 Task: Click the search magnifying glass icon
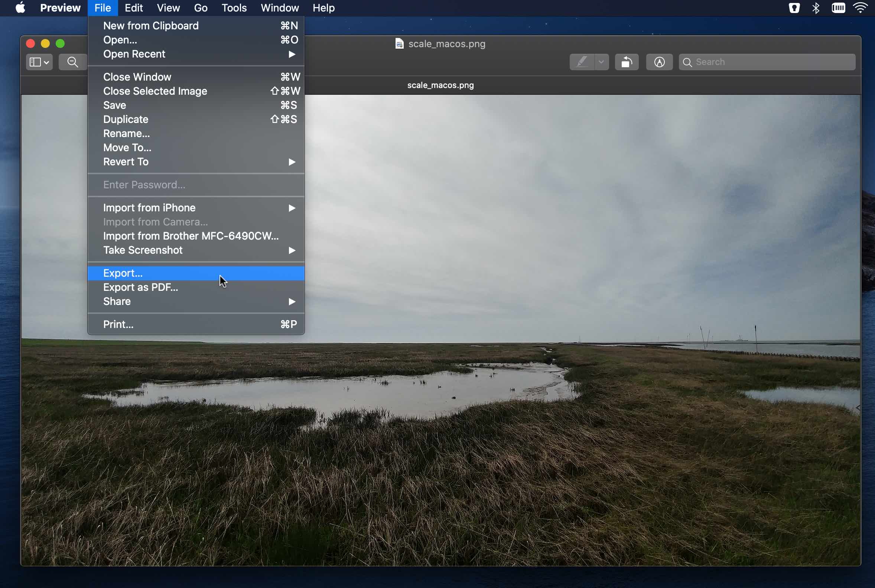coord(687,62)
